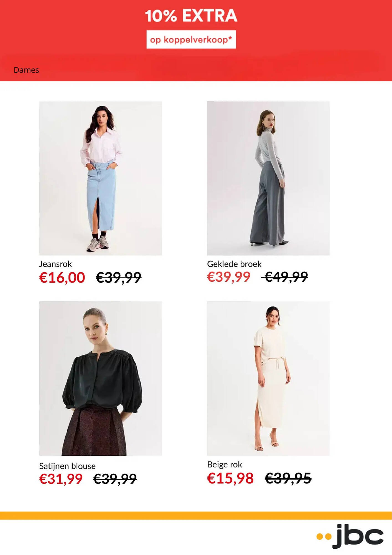
Task: Open the Geklede broek product photo
Action: [x=268, y=178]
